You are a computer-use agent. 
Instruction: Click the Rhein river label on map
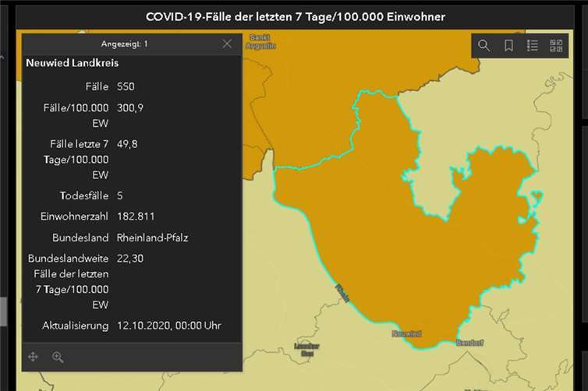pos(342,293)
